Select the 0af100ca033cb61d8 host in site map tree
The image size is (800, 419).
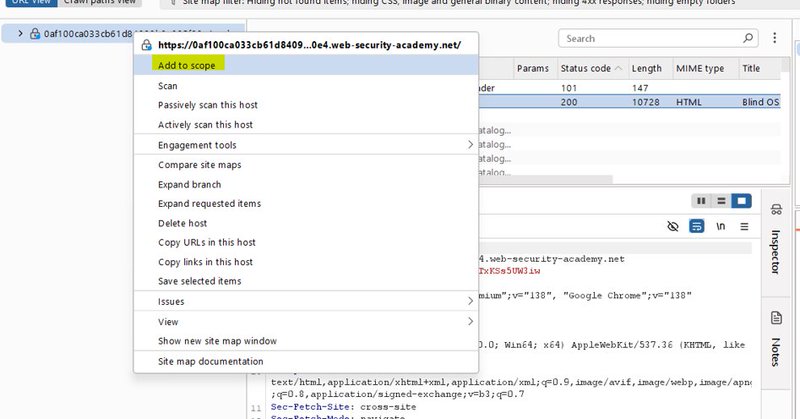coord(88,34)
